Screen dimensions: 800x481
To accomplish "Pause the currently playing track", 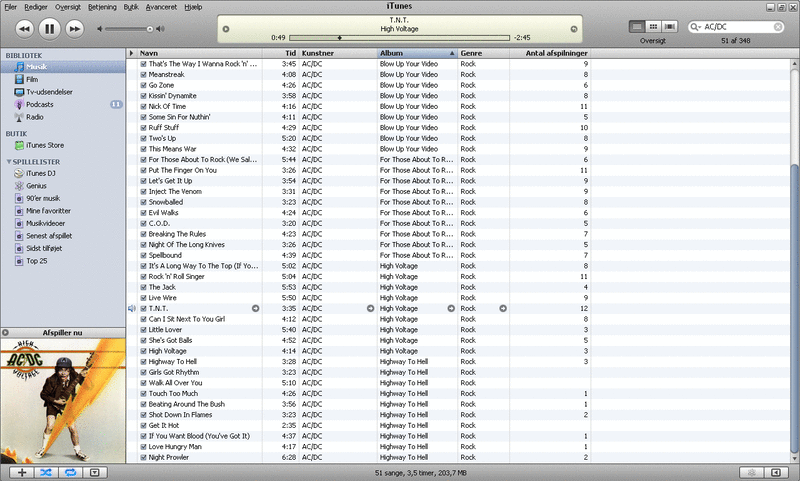I will coord(49,29).
